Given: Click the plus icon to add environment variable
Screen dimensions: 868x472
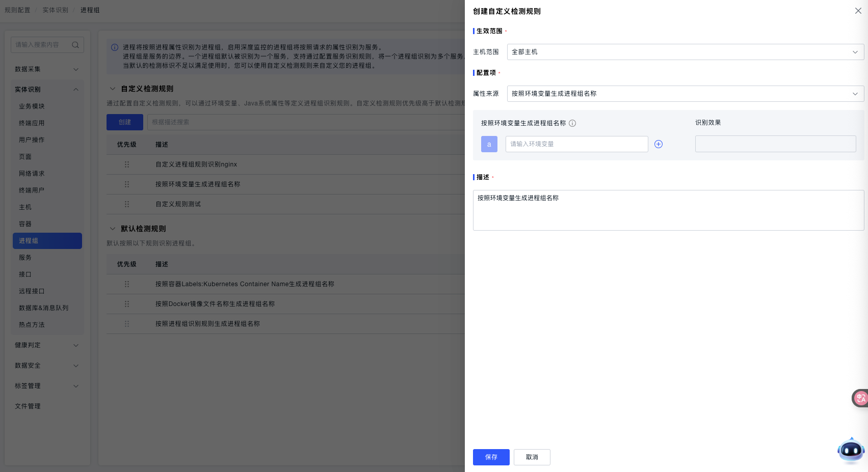Looking at the screenshot, I should pos(659,144).
